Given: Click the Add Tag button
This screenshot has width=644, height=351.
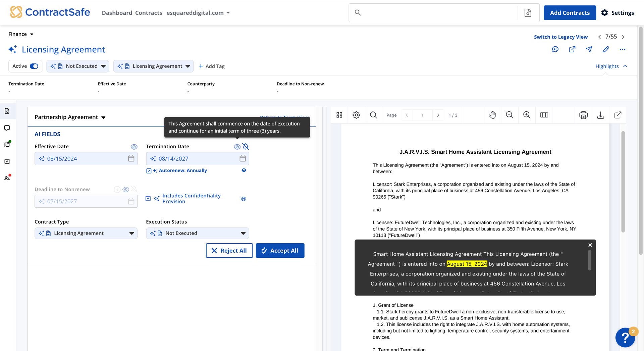Looking at the screenshot, I should pyautogui.click(x=211, y=66).
